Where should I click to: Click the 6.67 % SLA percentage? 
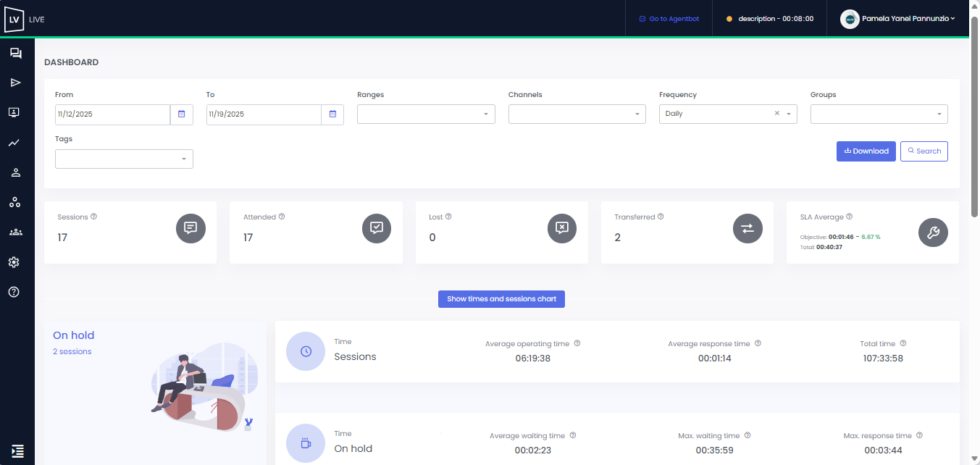[871, 237]
